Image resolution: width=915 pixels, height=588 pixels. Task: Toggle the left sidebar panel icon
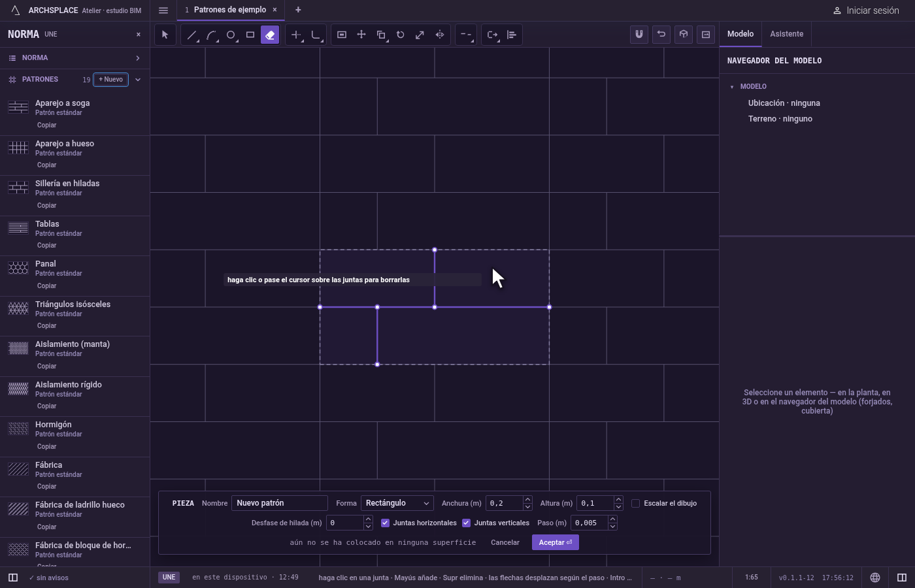(x=12, y=578)
